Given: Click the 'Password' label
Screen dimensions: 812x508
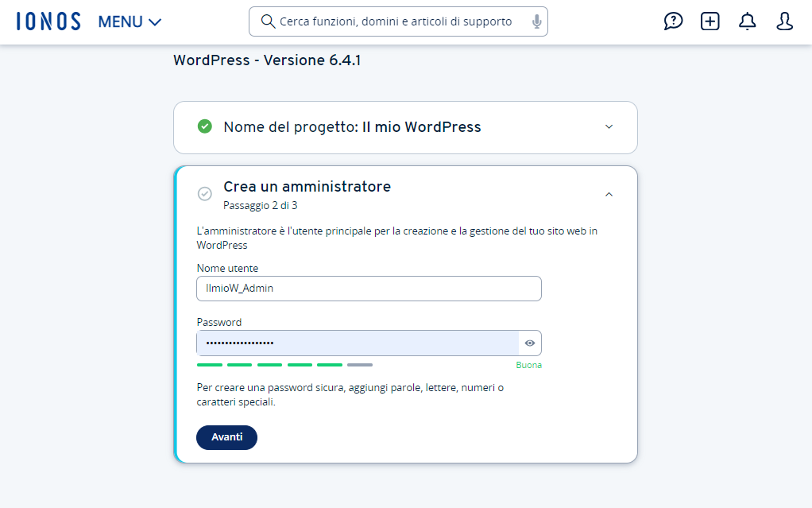Looking at the screenshot, I should (219, 322).
